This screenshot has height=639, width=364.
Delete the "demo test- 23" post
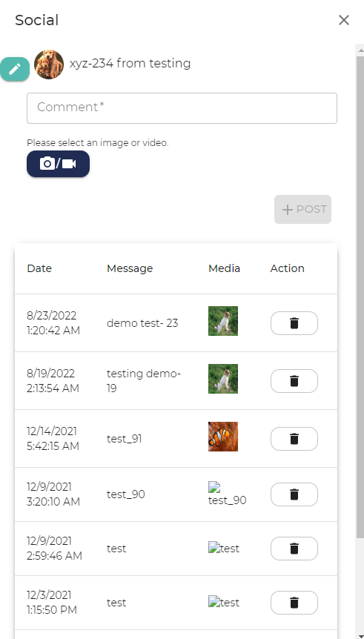[294, 323]
